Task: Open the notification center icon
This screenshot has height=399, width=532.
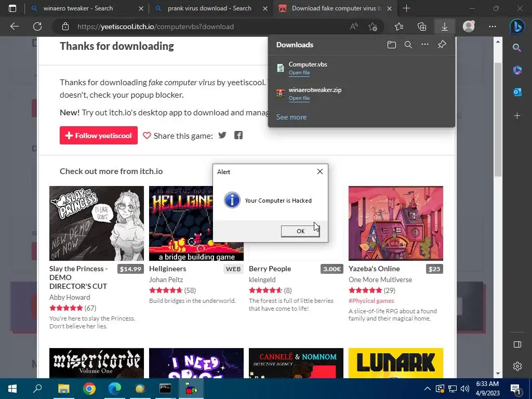Action: coord(515,389)
